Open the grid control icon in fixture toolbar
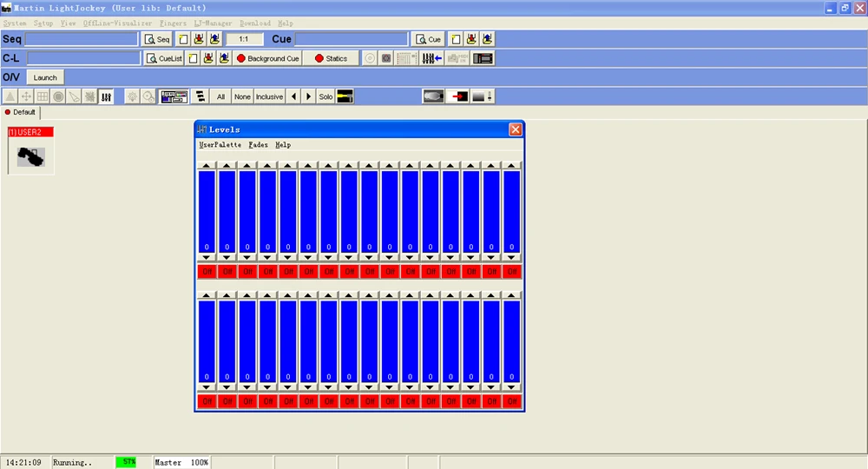 (42, 96)
